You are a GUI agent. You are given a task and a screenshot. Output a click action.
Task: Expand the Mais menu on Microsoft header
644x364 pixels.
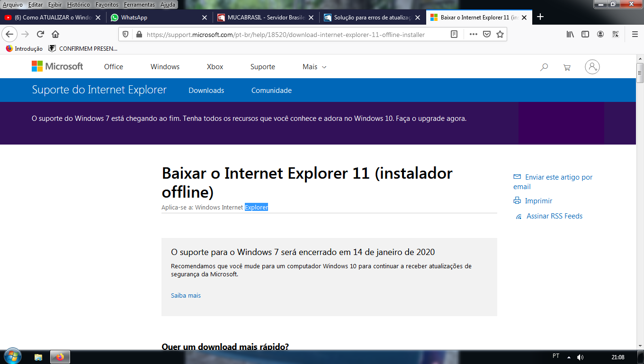314,67
